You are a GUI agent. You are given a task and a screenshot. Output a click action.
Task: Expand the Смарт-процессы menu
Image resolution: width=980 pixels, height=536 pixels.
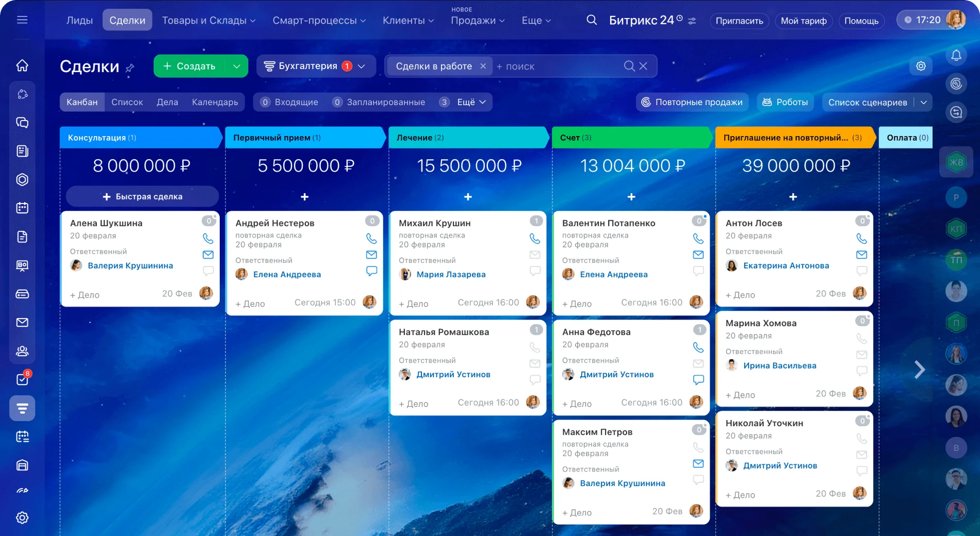coord(319,21)
